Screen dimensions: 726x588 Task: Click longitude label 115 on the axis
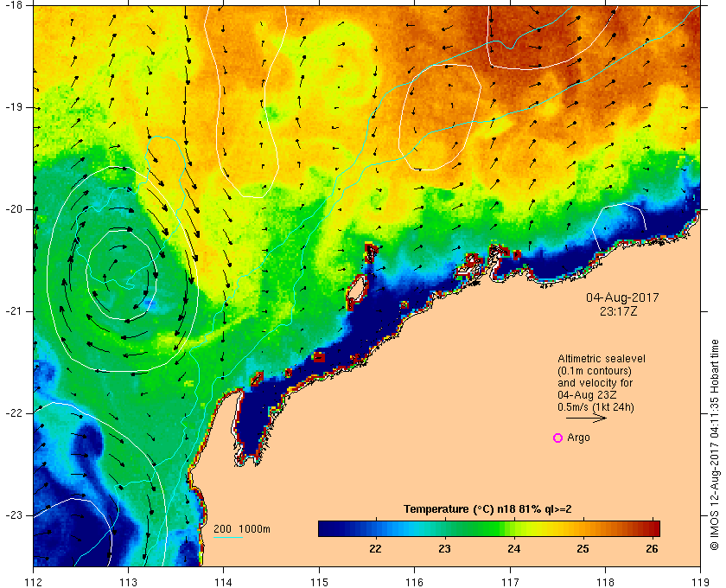[x=319, y=582]
